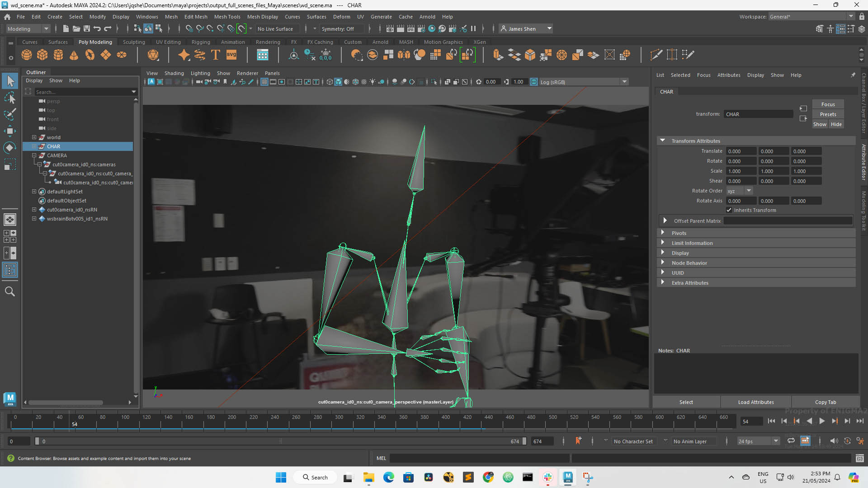Disable the Inherits Transform checkbox
The width and height of the screenshot is (868, 488).
click(729, 210)
